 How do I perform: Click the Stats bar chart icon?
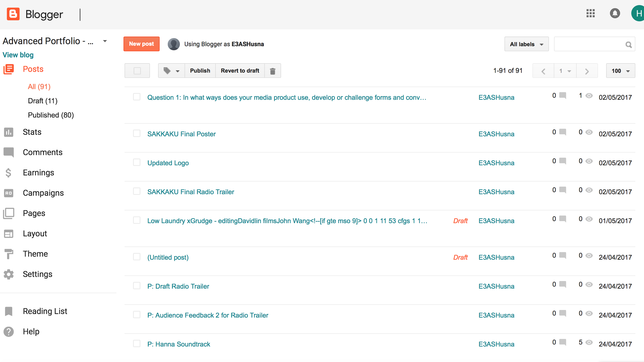(9, 132)
